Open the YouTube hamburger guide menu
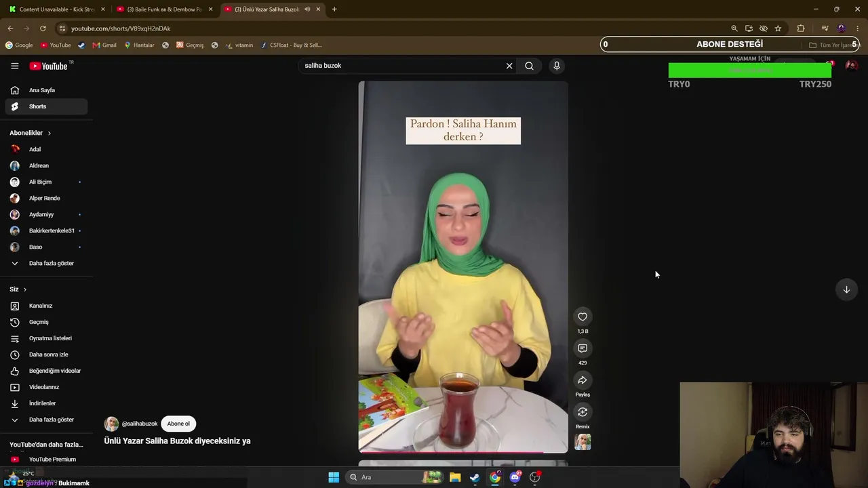Viewport: 868px width, 488px height. click(14, 66)
